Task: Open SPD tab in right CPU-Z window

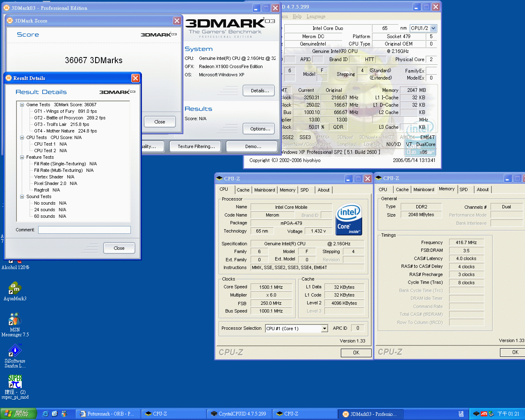Action: 463,189
